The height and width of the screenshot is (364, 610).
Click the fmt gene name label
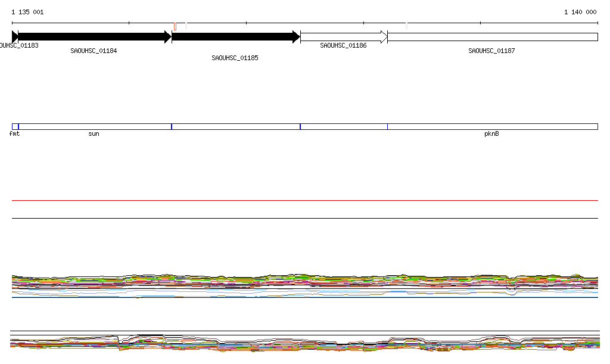[14, 134]
